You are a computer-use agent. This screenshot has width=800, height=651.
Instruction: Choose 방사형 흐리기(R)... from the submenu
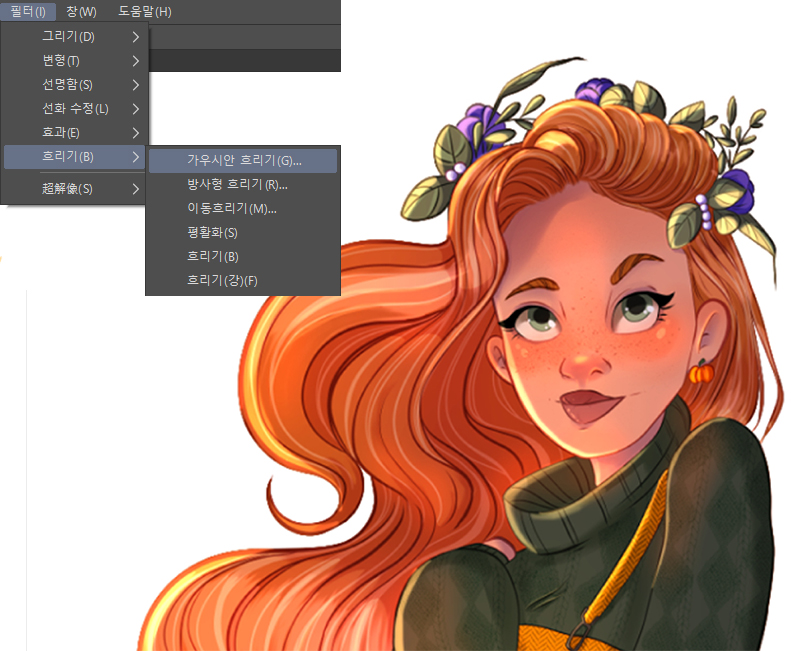237,184
